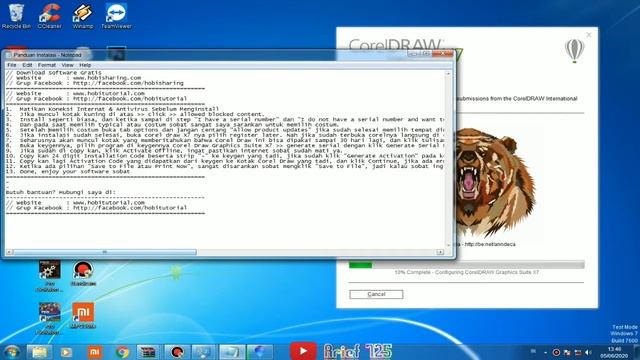Open the View menu in Notepad
Image resolution: width=640 pixels, height=360 pixels.
pyautogui.click(x=67, y=65)
